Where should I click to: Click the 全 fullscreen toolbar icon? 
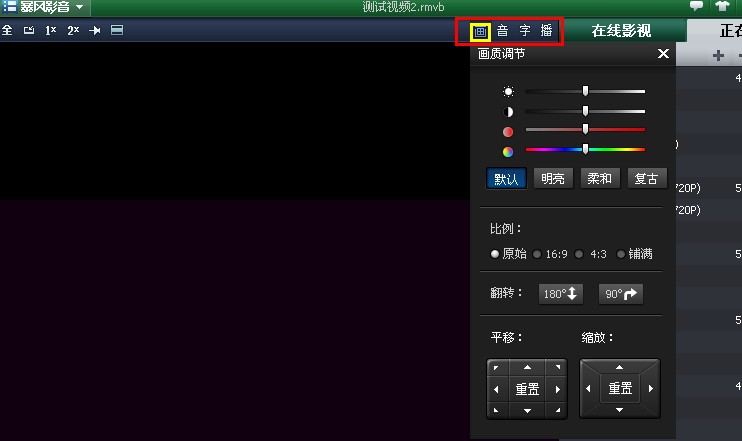pos(7,30)
